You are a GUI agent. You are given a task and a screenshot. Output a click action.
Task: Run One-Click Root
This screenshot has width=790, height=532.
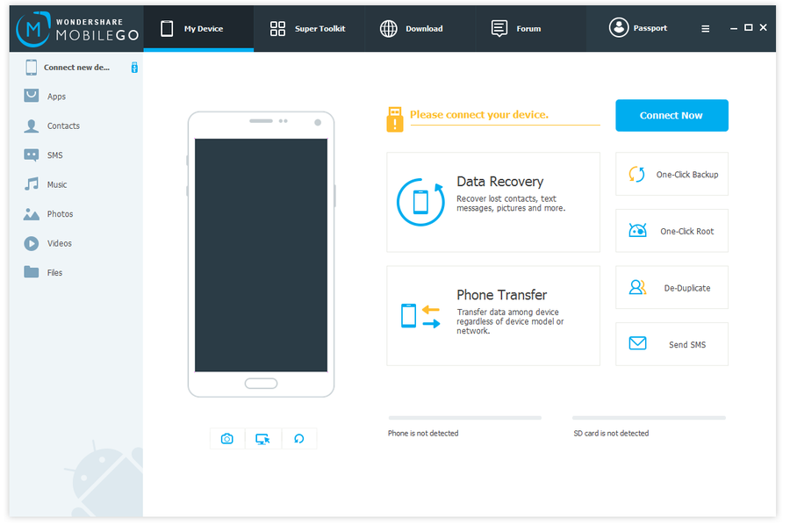(671, 230)
